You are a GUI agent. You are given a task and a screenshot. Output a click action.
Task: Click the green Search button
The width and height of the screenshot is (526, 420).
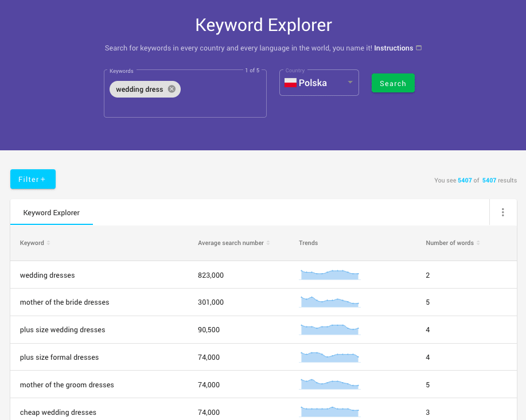pyautogui.click(x=393, y=83)
